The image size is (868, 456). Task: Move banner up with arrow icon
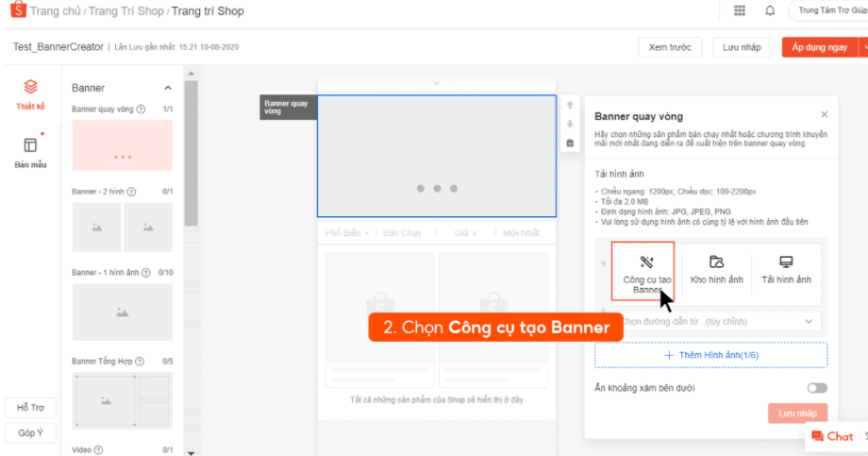tap(570, 106)
